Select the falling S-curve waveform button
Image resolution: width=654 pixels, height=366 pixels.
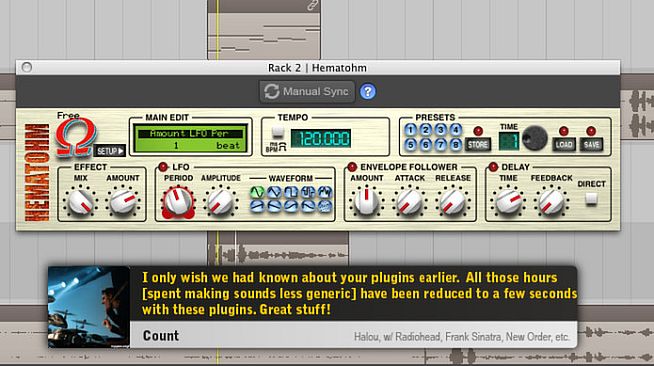pyautogui.click(x=308, y=206)
